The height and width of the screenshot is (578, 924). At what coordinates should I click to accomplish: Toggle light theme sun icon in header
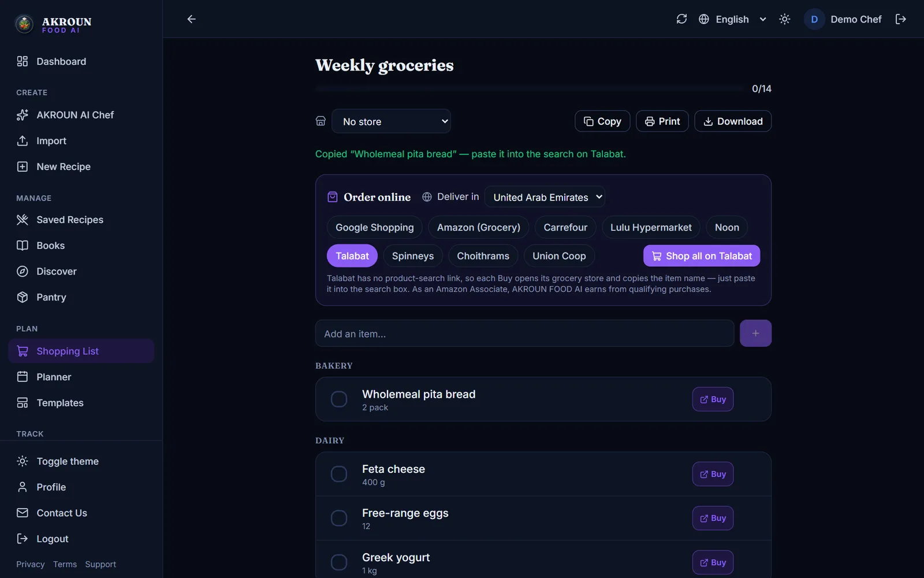(784, 19)
